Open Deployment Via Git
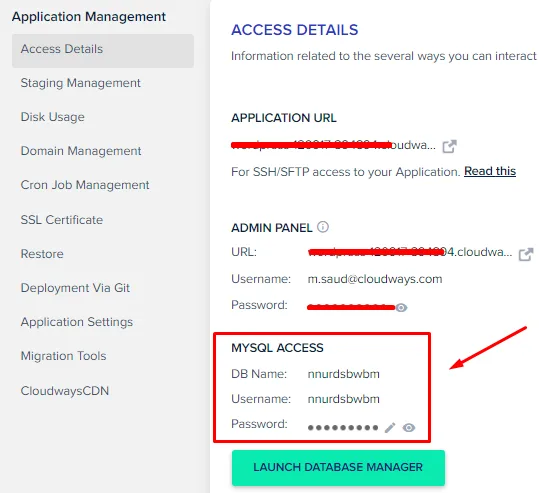This screenshot has height=493, width=539. tap(75, 288)
